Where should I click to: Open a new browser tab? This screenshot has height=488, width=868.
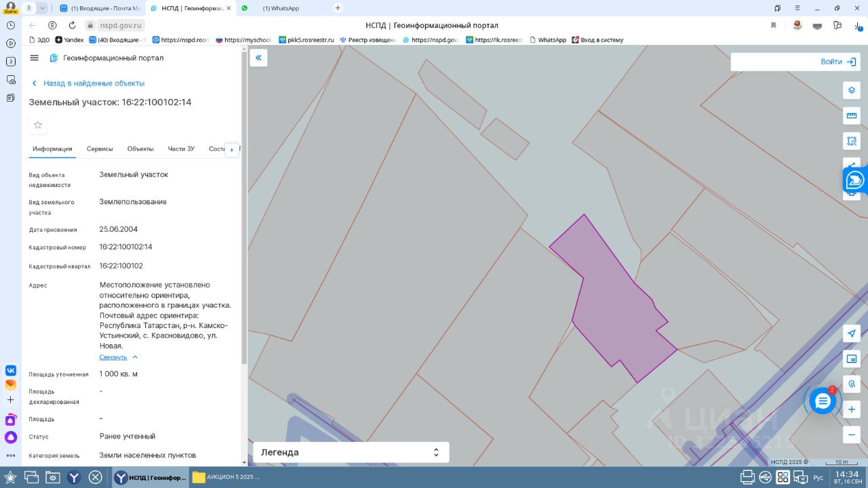click(338, 8)
